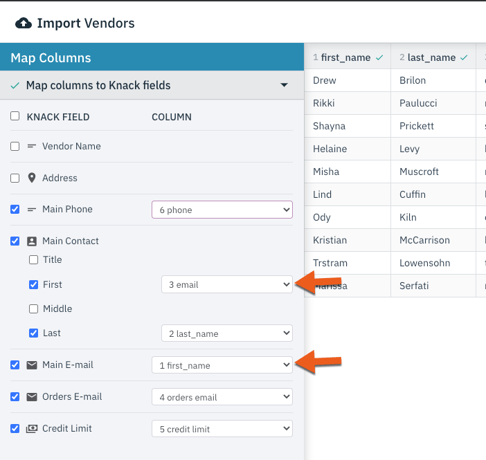This screenshot has height=460, width=486.
Task: Check the Title name part checkbox
Action: (x=33, y=260)
